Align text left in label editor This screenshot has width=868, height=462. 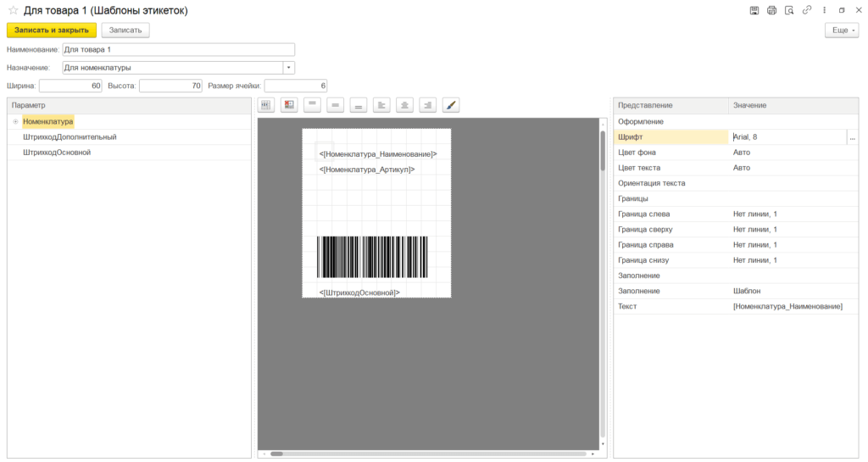pyautogui.click(x=381, y=105)
